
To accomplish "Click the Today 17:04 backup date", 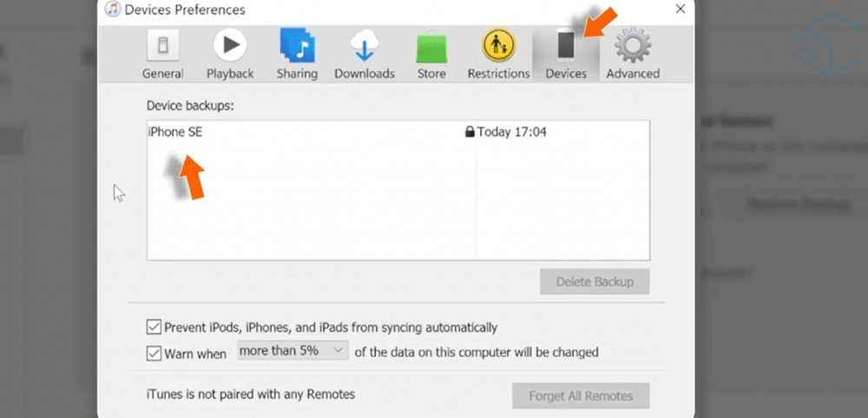I will pyautogui.click(x=511, y=132).
